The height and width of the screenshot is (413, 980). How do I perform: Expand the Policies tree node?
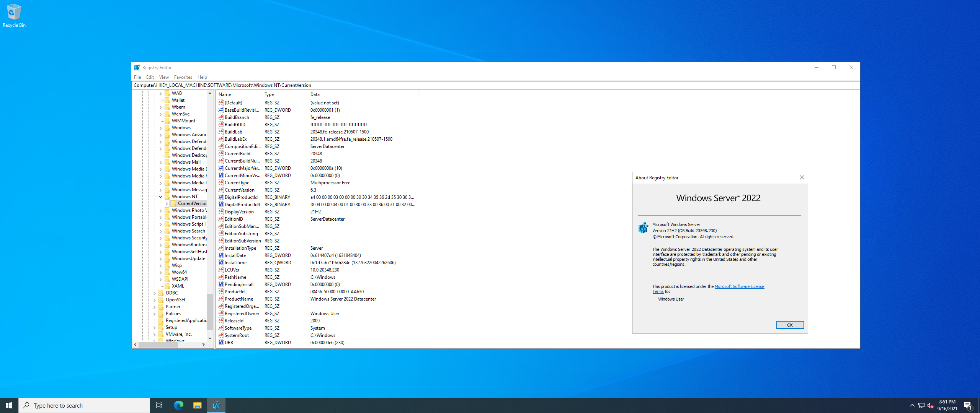pos(154,314)
